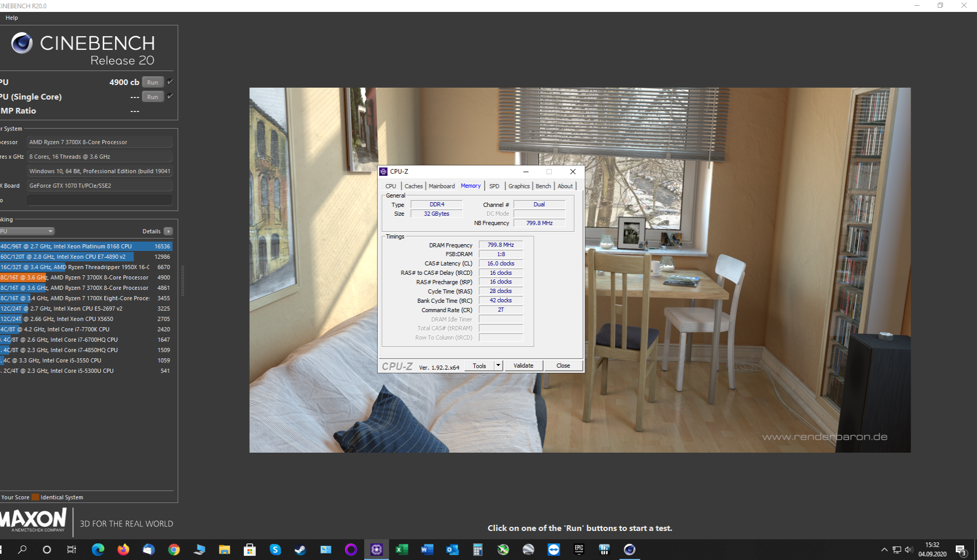This screenshot has height=560, width=977.
Task: Run the CPU multi-core benchmark
Action: [153, 82]
